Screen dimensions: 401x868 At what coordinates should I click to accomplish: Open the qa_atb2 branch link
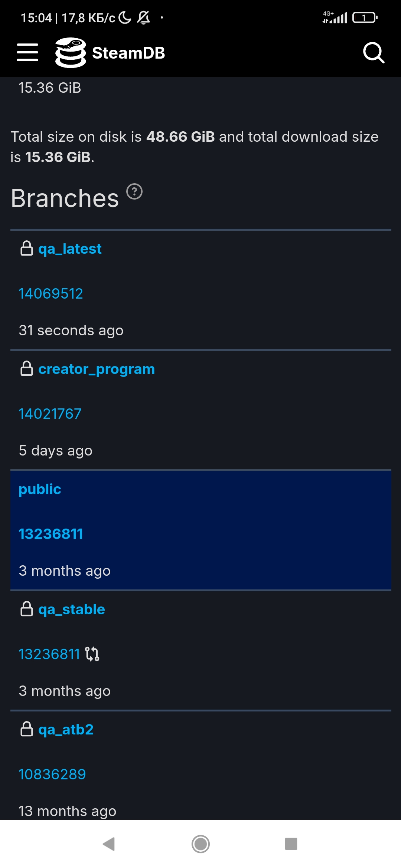pyautogui.click(x=66, y=730)
